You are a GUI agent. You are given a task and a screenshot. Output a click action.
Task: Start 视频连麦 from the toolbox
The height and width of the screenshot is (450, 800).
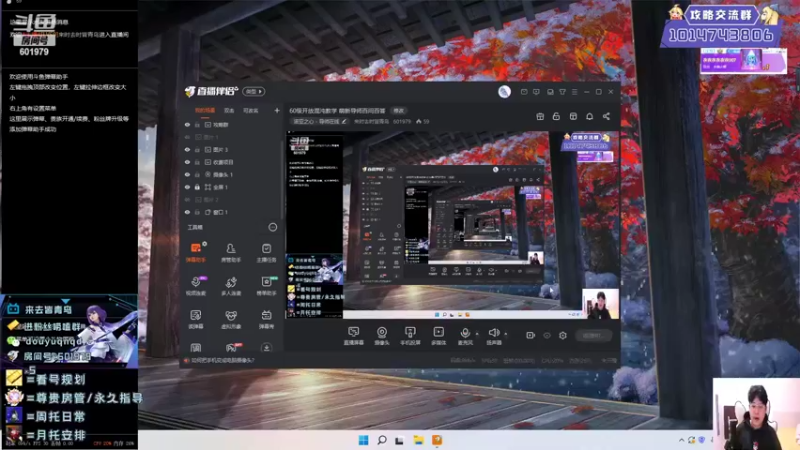[196, 286]
